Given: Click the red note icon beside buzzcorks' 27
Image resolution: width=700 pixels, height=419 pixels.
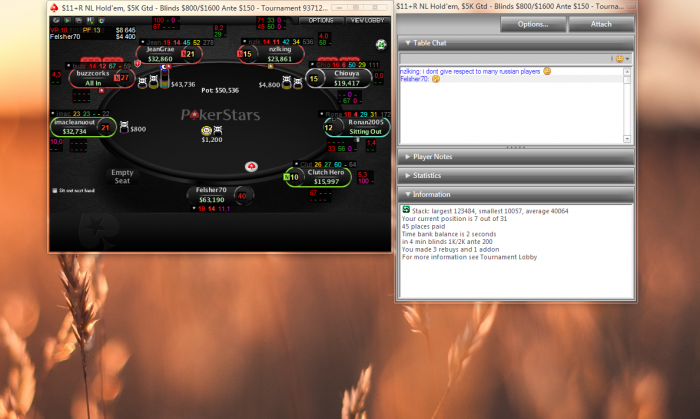Looking at the screenshot, I should [117, 78].
